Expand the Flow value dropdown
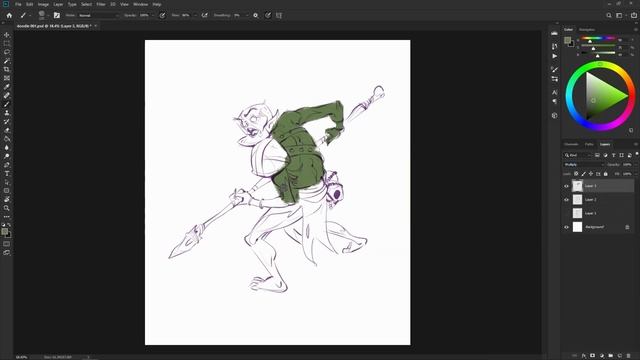The height and width of the screenshot is (360, 640). click(x=195, y=16)
